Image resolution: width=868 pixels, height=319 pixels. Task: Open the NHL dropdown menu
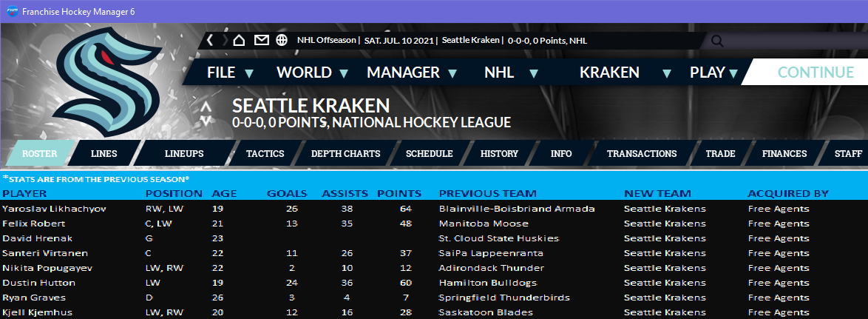click(x=511, y=73)
